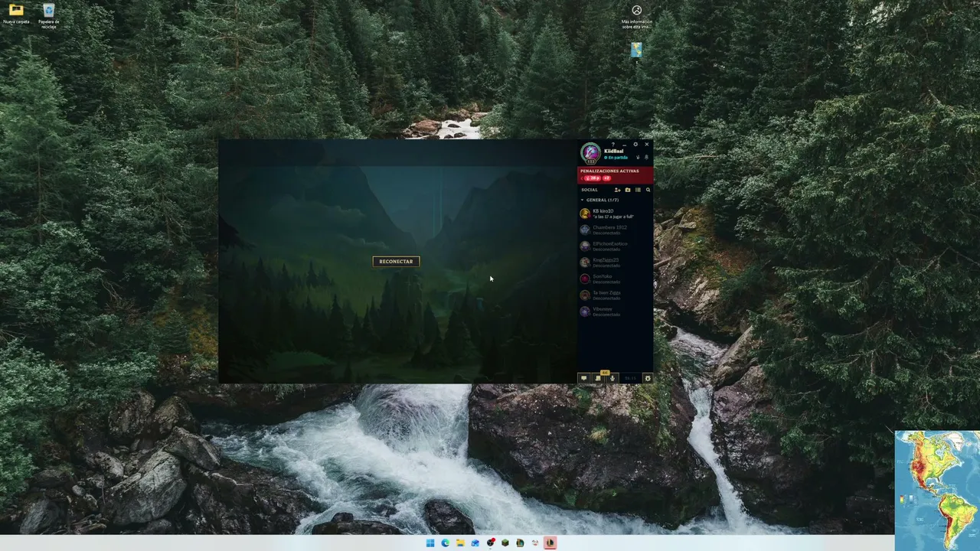The image size is (980, 551).
Task: Open the client help question mark
Action: click(612, 144)
